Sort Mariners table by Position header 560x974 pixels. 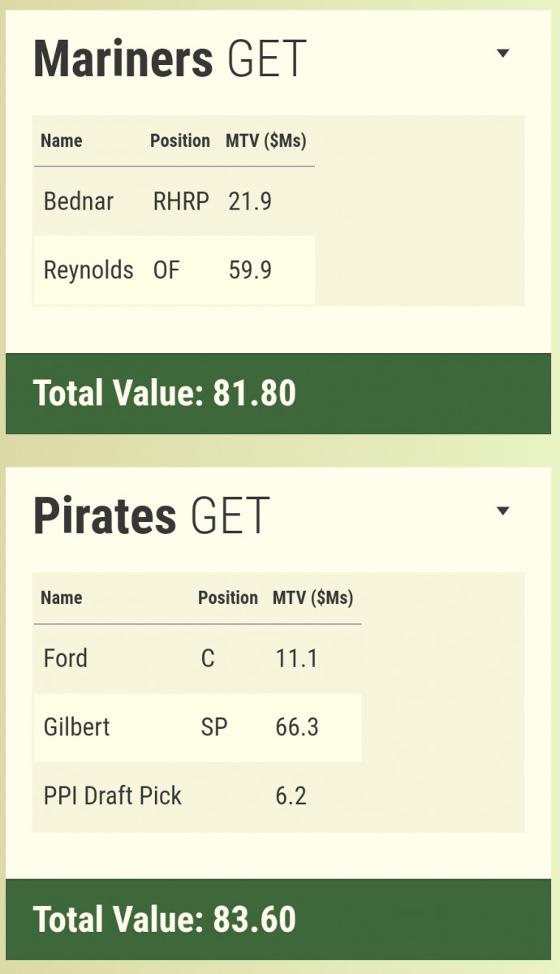(180, 140)
